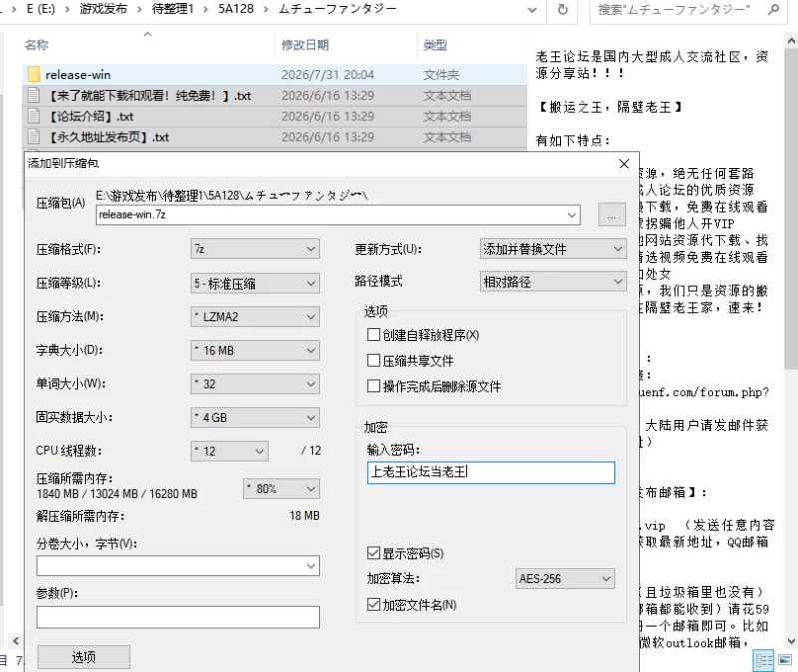Enable 操作完成后删除源文件 checkbox
798x672 pixels.
point(373,386)
